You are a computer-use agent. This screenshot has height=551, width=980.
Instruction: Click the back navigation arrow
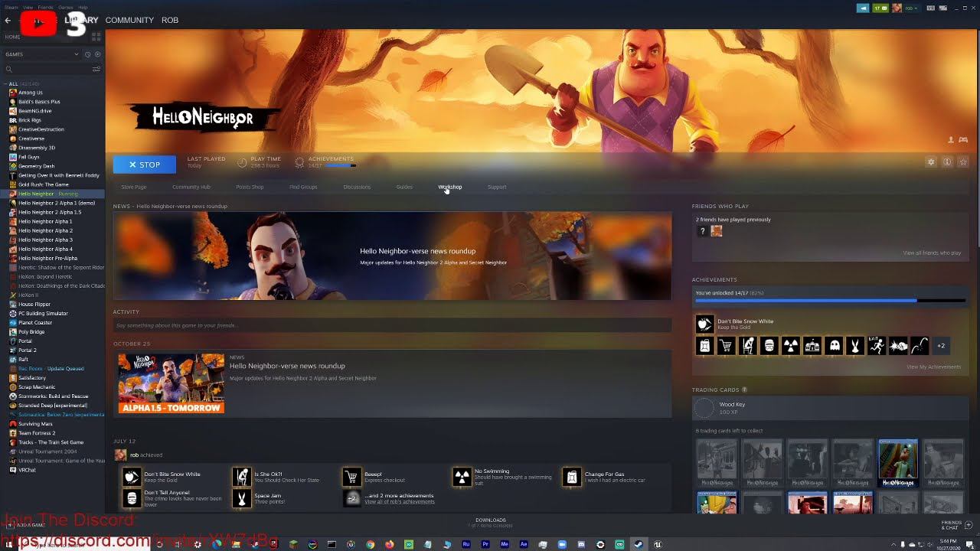(x=8, y=20)
